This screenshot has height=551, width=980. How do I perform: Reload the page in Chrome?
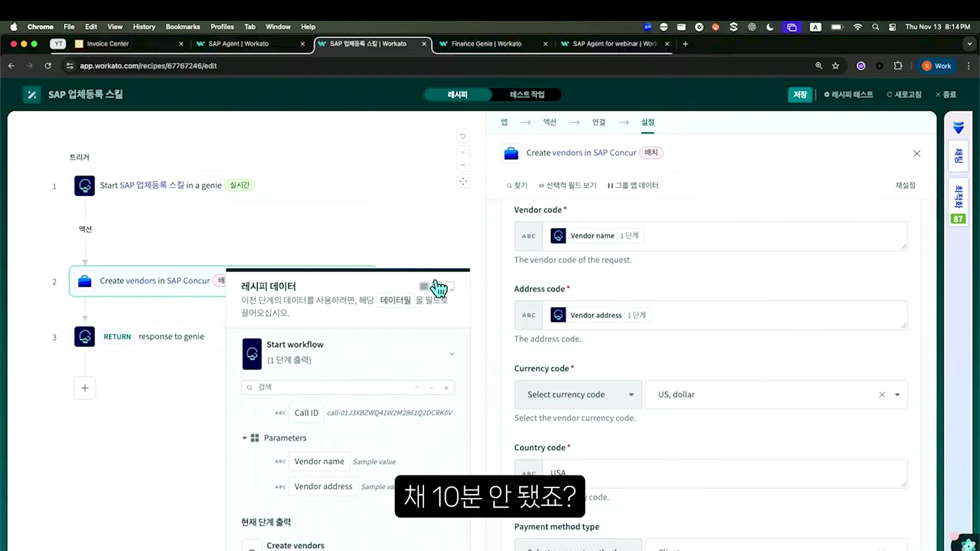pyautogui.click(x=48, y=66)
